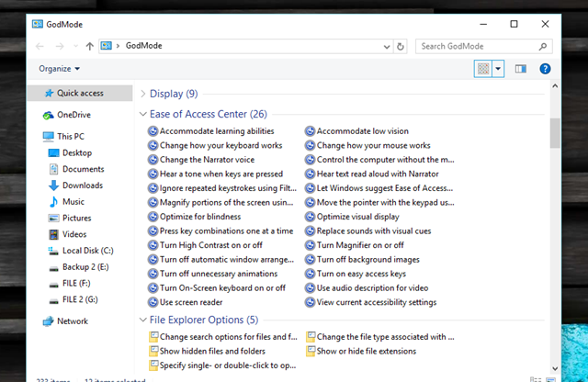Open the Organize dropdown menu

[60, 69]
